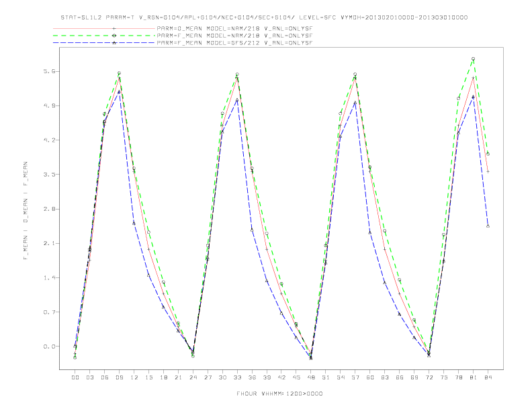Click x-axis hour label 78
This screenshot has height=411, width=532.
click(458, 377)
